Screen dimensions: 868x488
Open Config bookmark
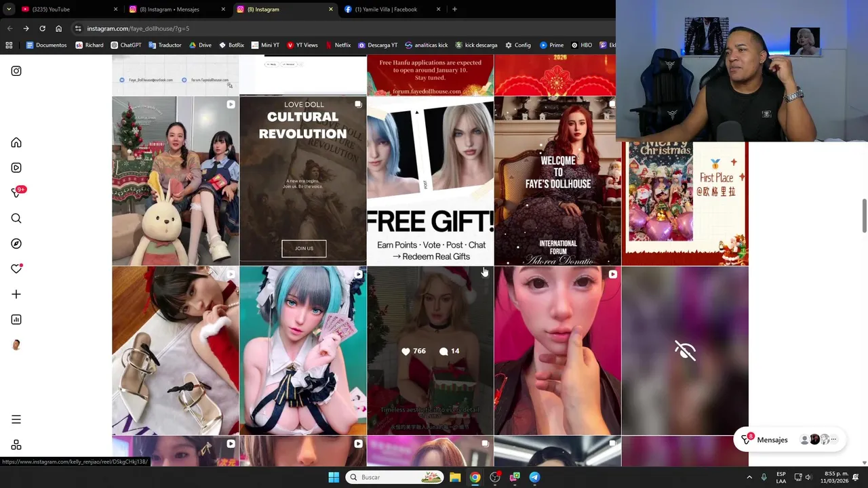[x=517, y=45]
